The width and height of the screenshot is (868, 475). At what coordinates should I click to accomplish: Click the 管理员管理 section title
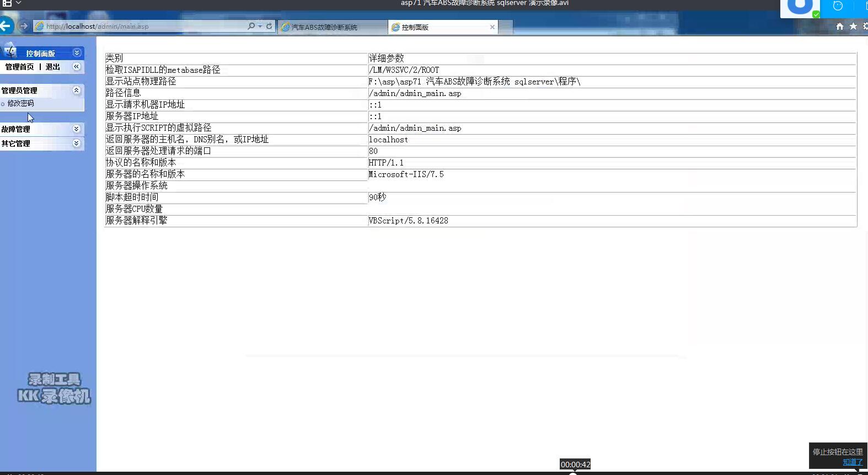coord(19,90)
